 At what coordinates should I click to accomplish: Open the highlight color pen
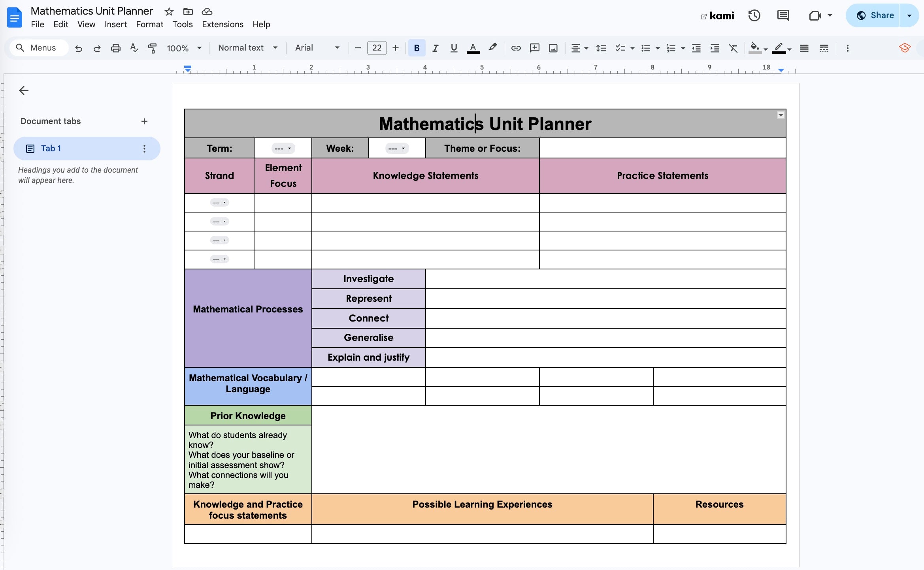click(x=492, y=48)
